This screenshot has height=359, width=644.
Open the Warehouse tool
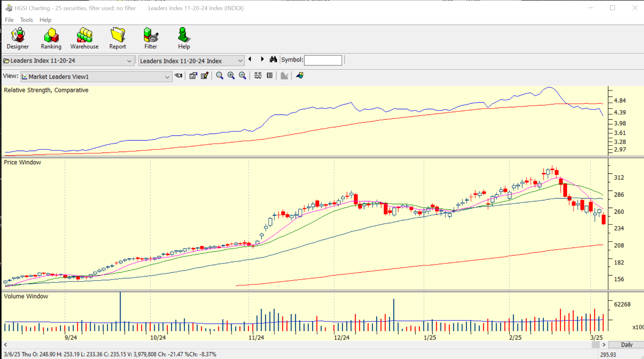[x=84, y=38]
